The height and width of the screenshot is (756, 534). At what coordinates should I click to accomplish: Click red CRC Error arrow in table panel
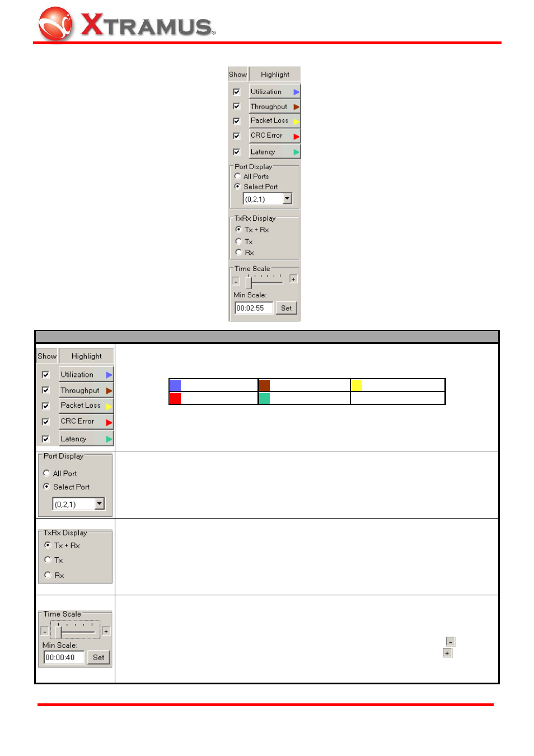(109, 422)
